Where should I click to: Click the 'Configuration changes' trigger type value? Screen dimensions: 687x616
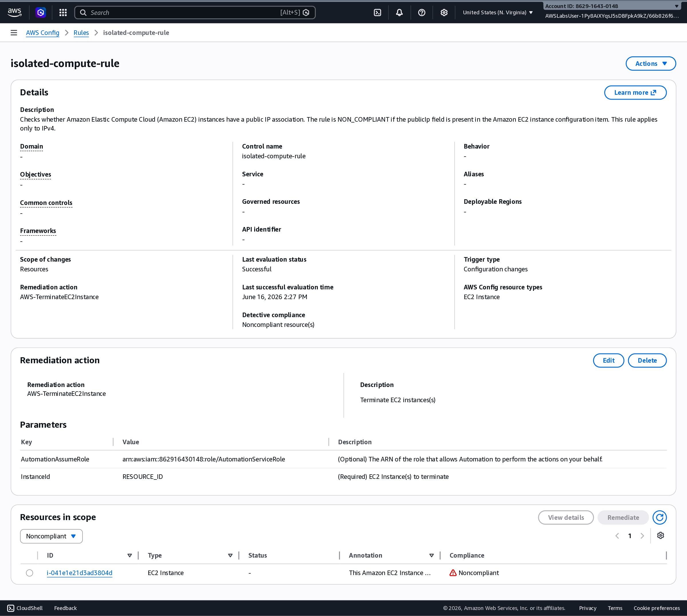pyautogui.click(x=495, y=269)
